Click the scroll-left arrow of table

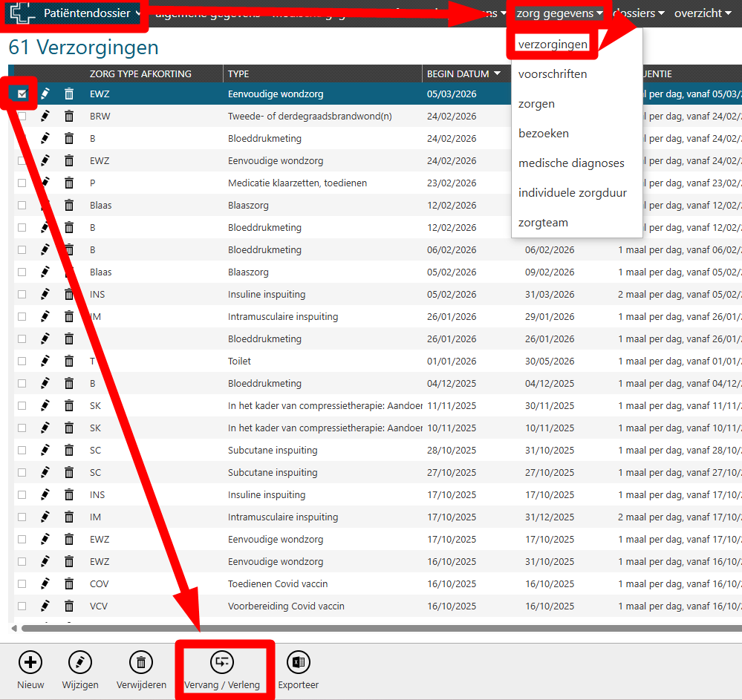[x=14, y=629]
